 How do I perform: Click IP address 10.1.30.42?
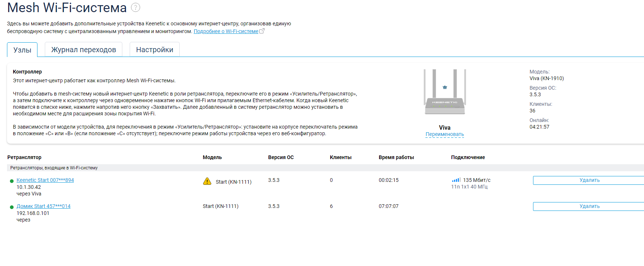click(x=29, y=187)
